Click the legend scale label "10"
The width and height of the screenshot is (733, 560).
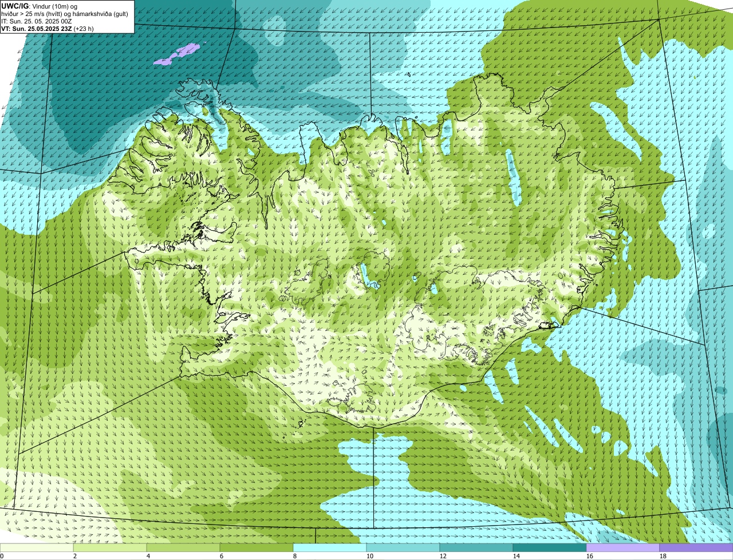pos(370,556)
